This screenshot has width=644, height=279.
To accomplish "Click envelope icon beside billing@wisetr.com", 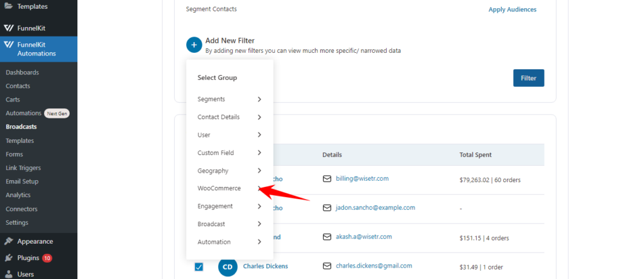I will (x=327, y=179).
